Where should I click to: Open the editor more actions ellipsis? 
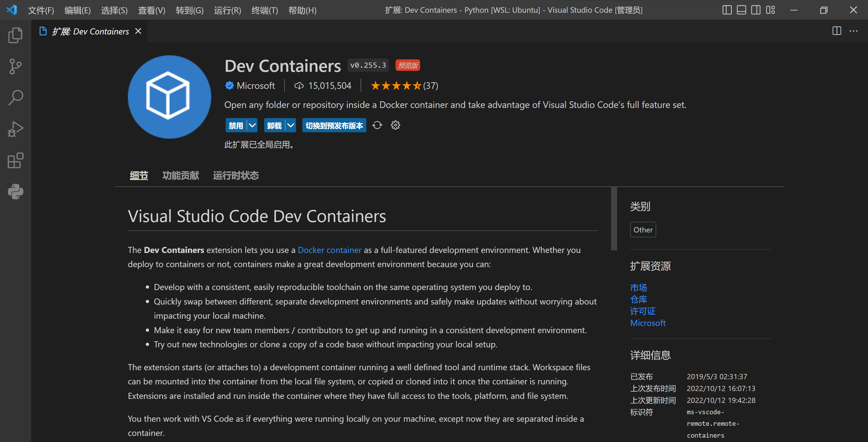pos(853,31)
